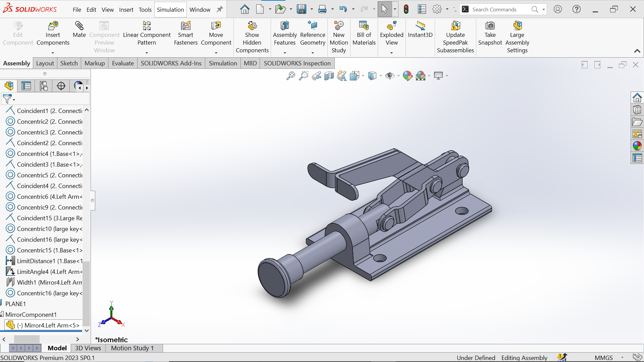Open the Hide/Show Items dropdown arrow
The image size is (644, 362).
(398, 76)
